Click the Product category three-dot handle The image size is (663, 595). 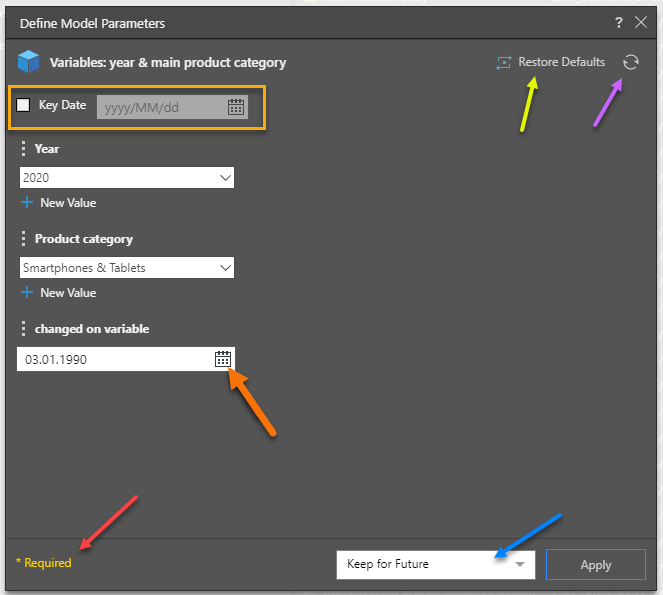[24, 239]
